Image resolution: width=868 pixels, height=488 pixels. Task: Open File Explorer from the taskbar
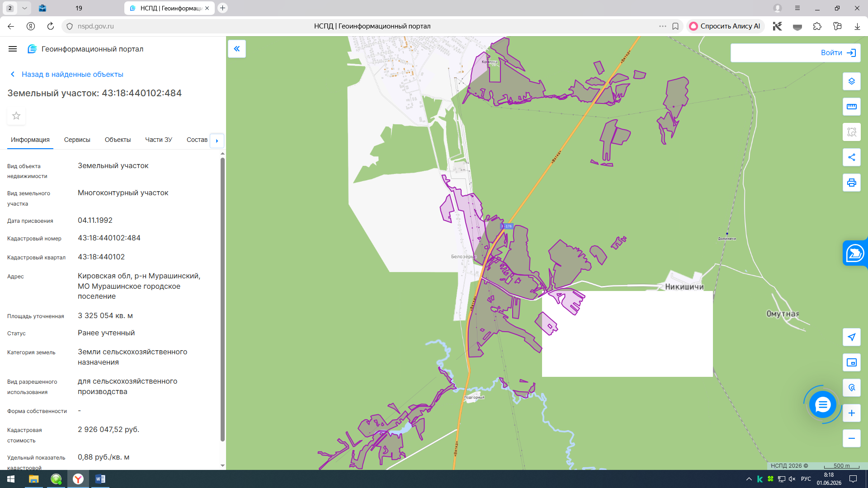click(x=33, y=479)
